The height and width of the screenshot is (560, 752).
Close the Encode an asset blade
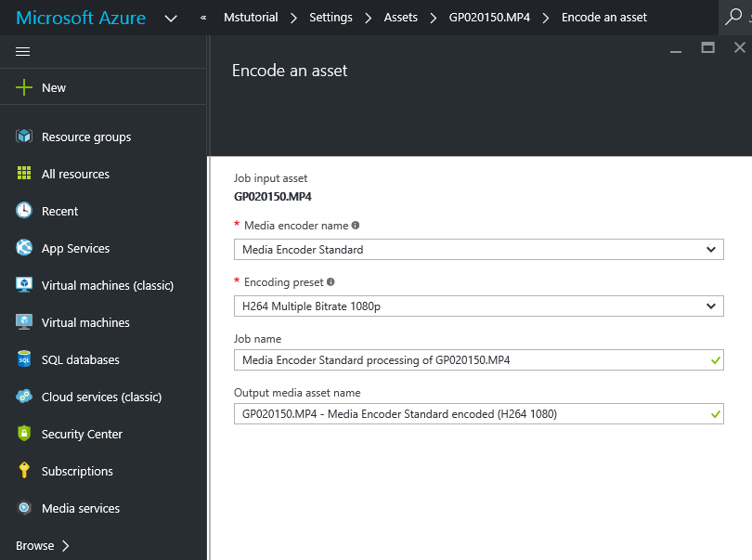(740, 47)
